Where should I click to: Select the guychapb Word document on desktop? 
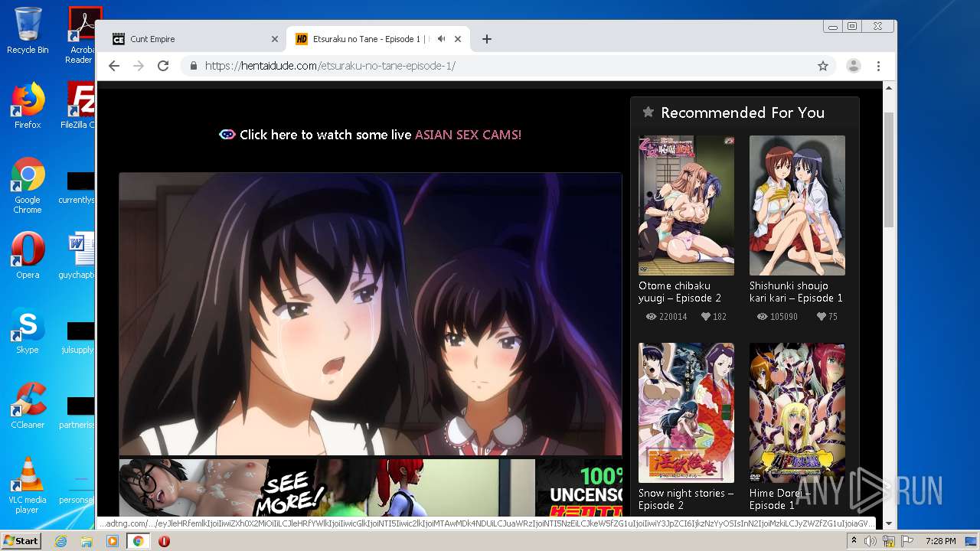pyautogui.click(x=79, y=256)
